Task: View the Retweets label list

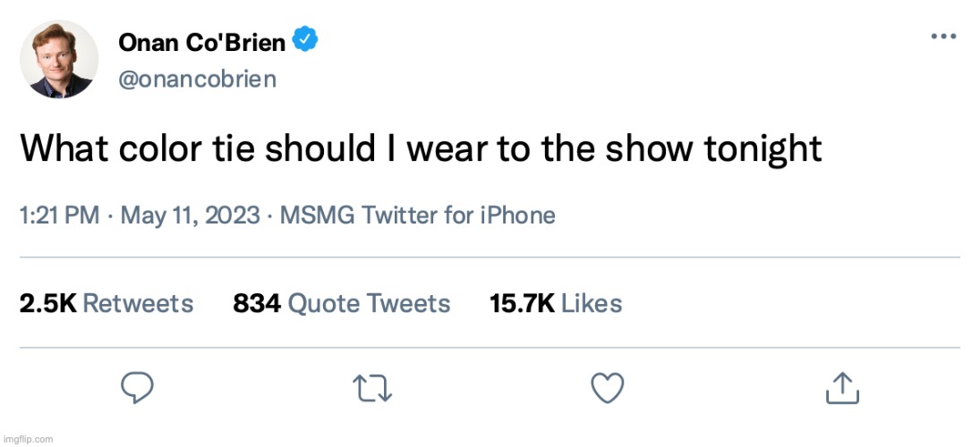Action: click(x=138, y=304)
